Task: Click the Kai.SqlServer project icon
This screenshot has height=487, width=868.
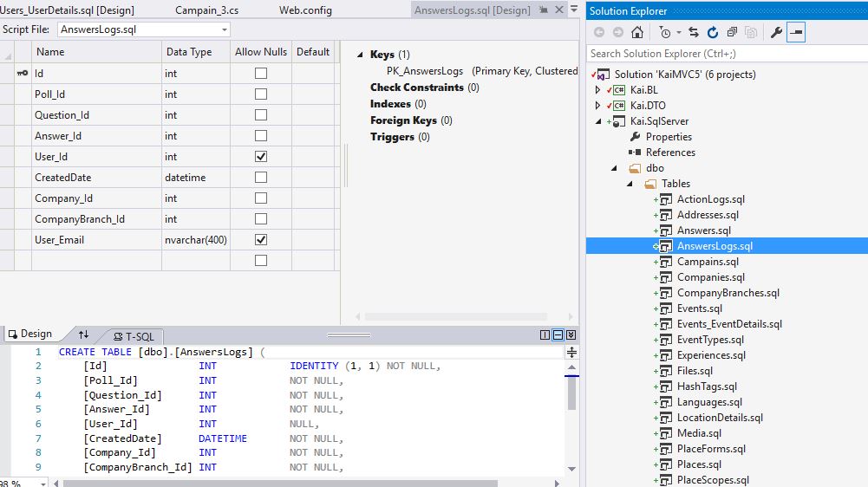Action: click(619, 121)
